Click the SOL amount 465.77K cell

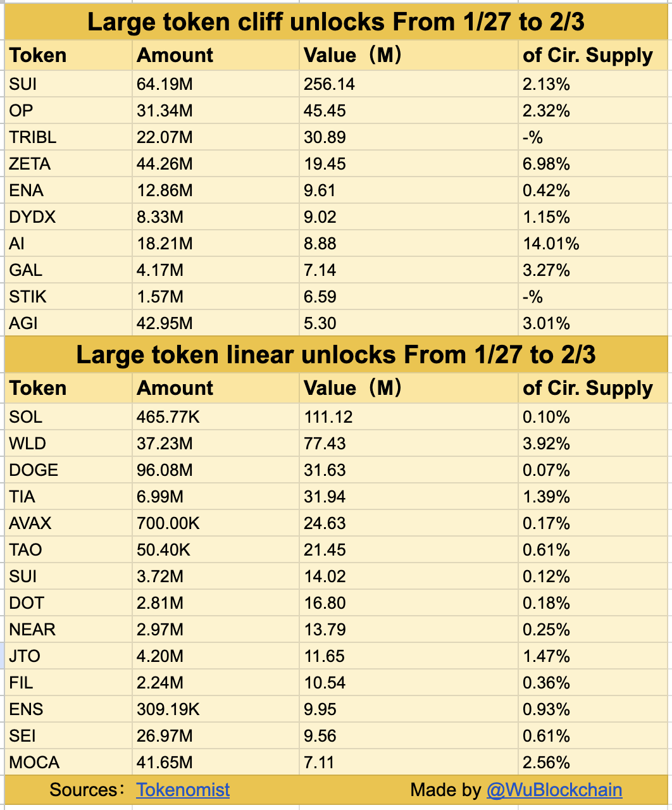168,417
